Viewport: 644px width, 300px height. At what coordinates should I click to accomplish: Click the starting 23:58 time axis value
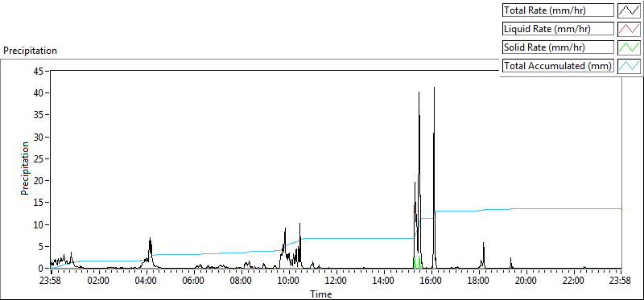click(52, 282)
